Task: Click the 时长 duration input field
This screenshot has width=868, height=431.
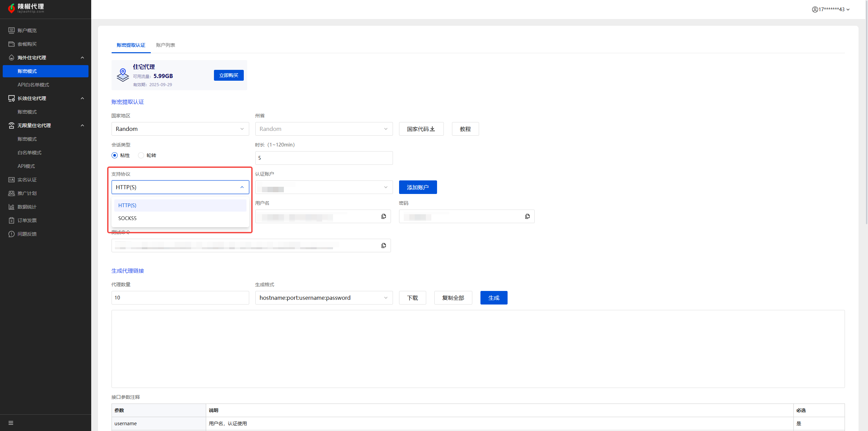Action: pyautogui.click(x=323, y=158)
